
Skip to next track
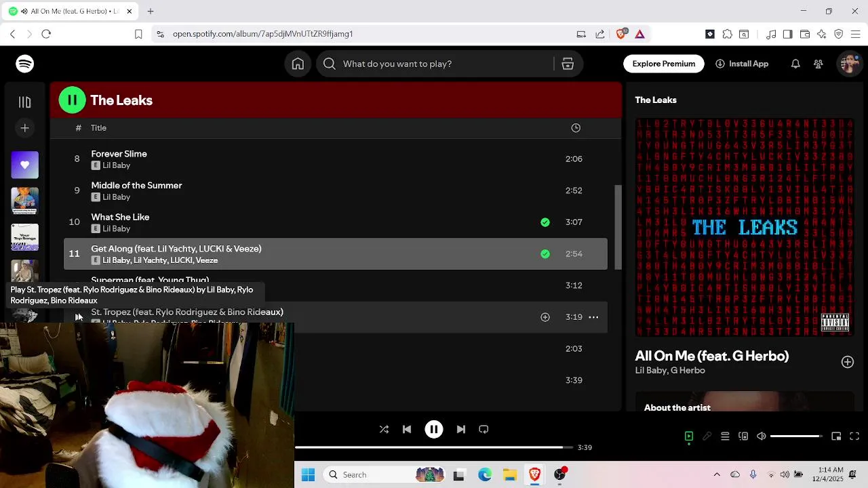[x=461, y=429]
